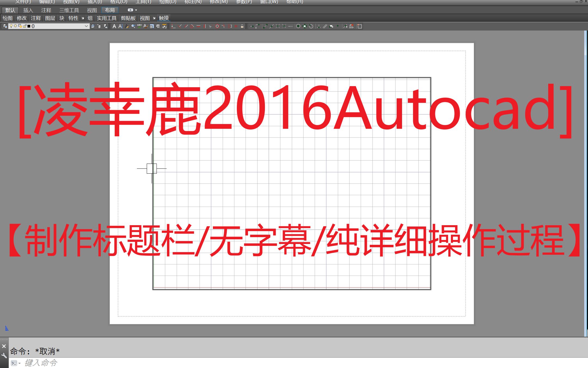This screenshot has height=368, width=588.
Task: Open the Layer States Manager icon
Action: (x=105, y=26)
